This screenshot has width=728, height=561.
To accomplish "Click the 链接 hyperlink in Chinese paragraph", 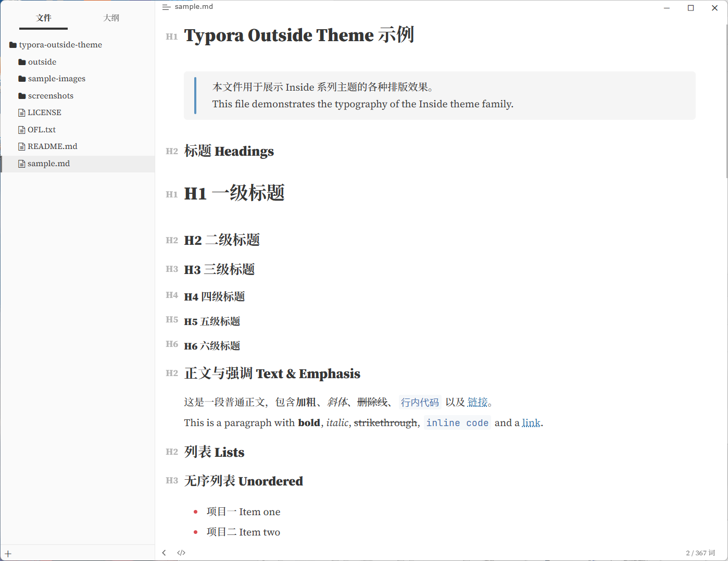I will click(478, 402).
